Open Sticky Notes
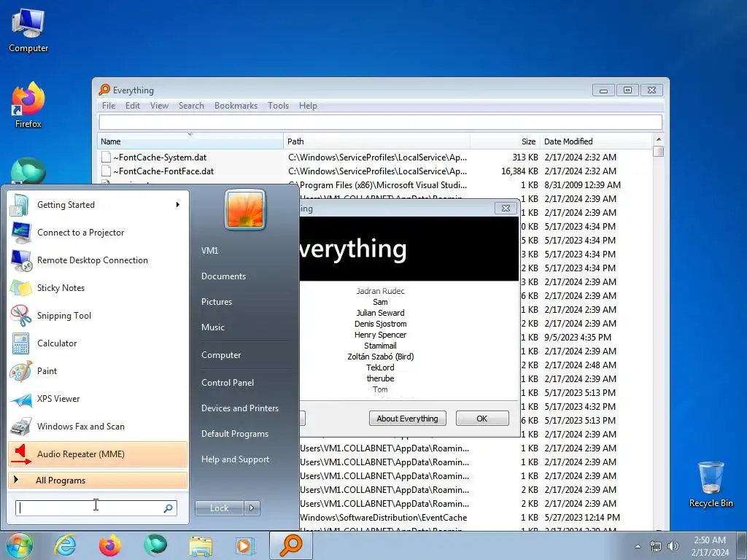 [97, 287]
